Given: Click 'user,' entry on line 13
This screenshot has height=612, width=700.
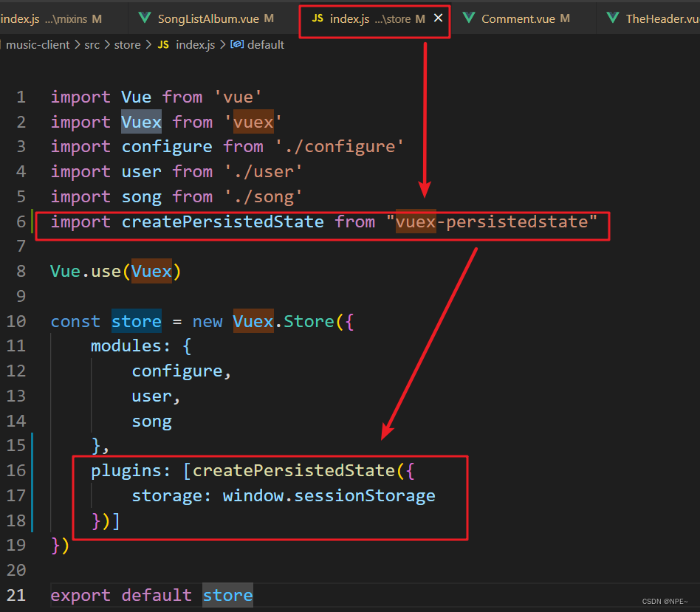Looking at the screenshot, I should tap(157, 396).
